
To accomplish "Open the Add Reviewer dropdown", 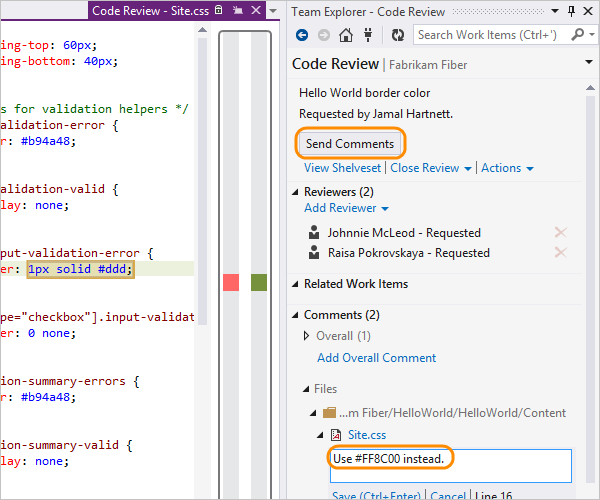I will coord(346,208).
